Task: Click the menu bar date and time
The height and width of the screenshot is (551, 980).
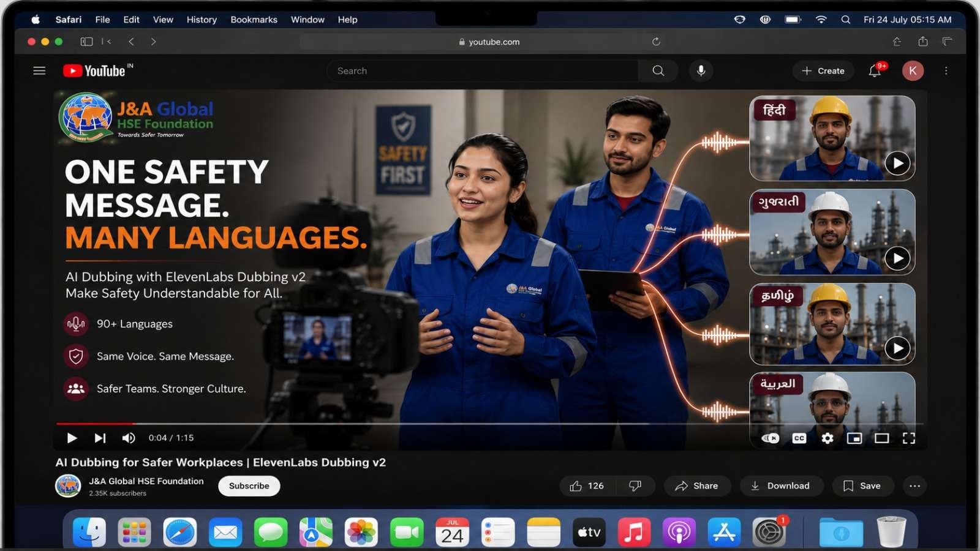Action: tap(908, 20)
